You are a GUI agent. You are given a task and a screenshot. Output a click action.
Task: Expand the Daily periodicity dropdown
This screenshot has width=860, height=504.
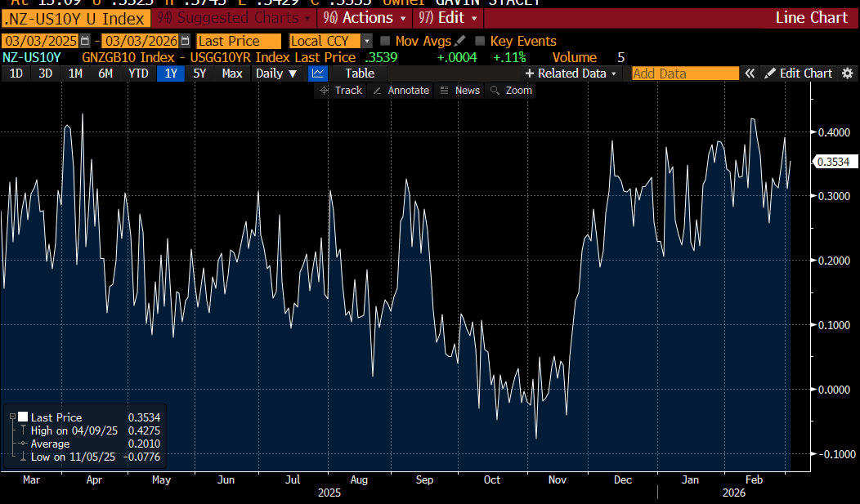(x=275, y=74)
